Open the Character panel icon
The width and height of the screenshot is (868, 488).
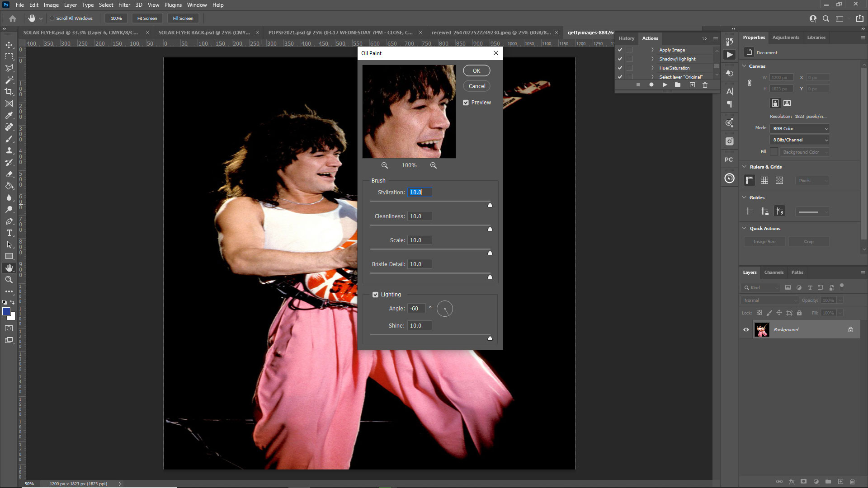(729, 90)
